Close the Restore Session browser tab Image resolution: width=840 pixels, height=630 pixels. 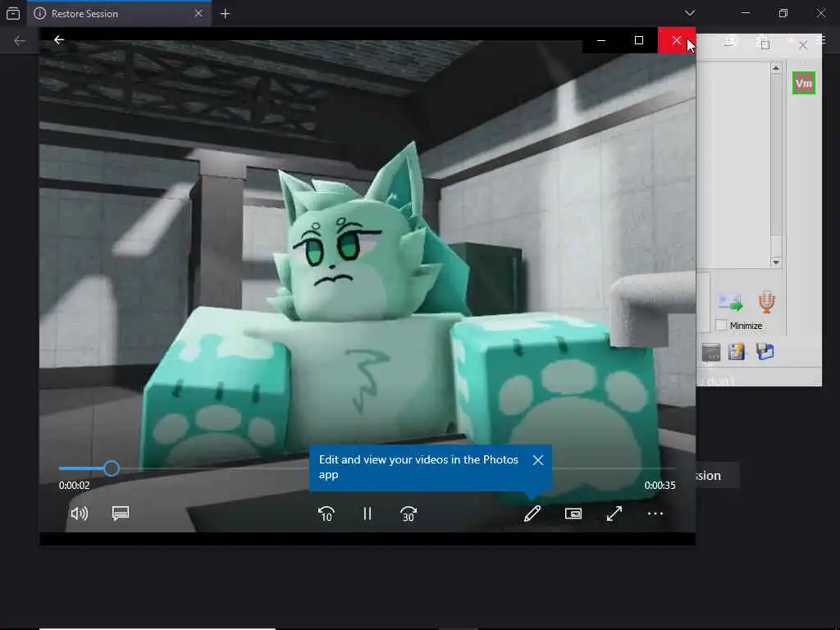click(x=199, y=13)
